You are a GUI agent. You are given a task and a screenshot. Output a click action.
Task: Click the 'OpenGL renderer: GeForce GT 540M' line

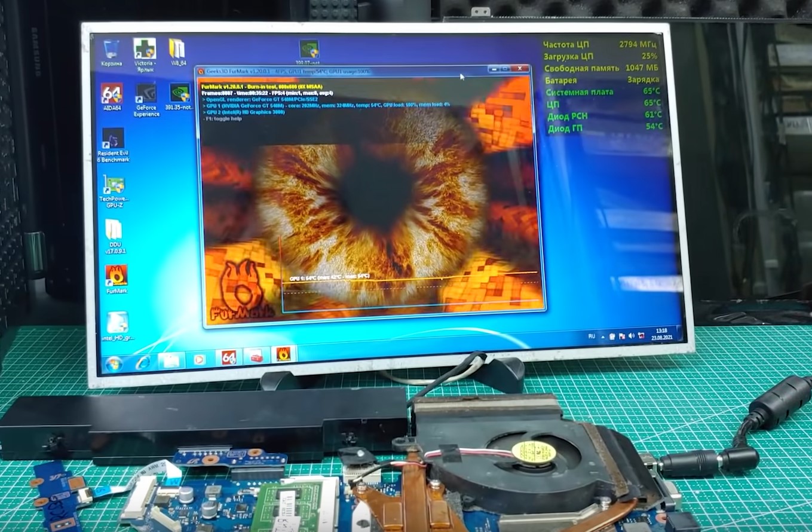(x=259, y=99)
